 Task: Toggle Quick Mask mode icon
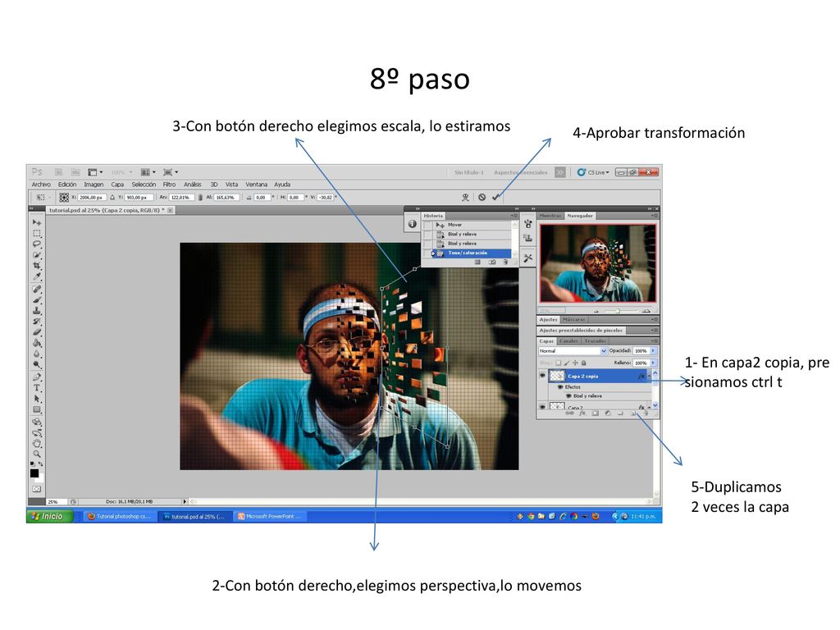coord(36,489)
